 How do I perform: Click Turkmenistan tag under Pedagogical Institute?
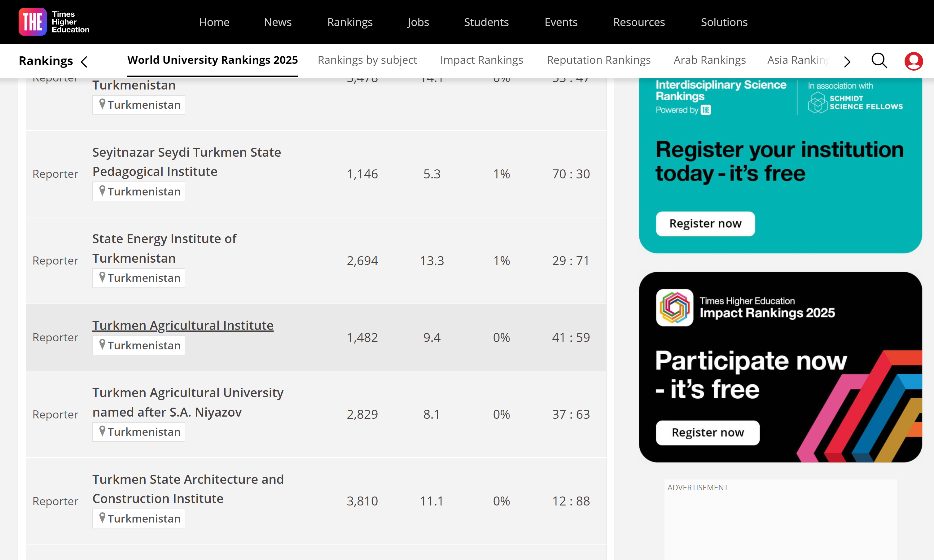[138, 191]
